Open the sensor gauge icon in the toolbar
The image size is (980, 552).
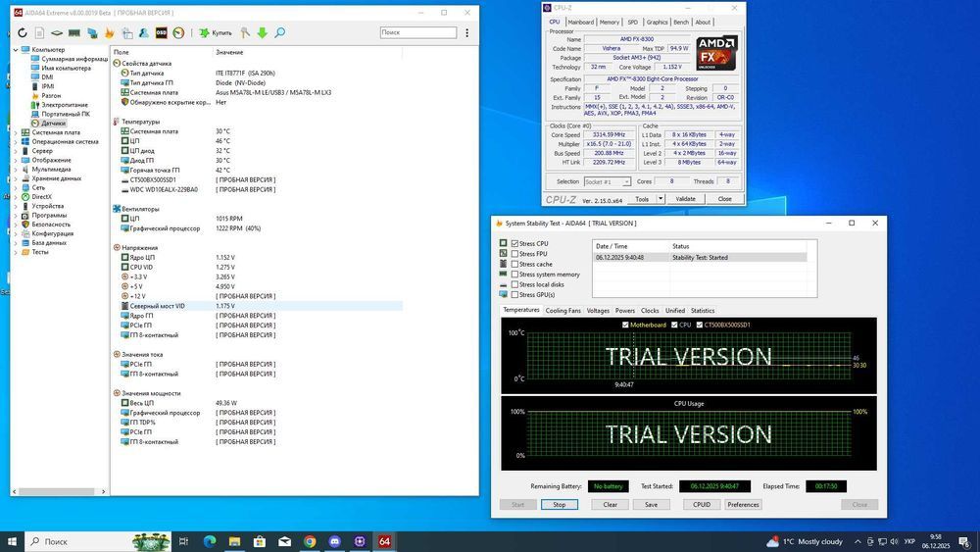click(x=178, y=33)
